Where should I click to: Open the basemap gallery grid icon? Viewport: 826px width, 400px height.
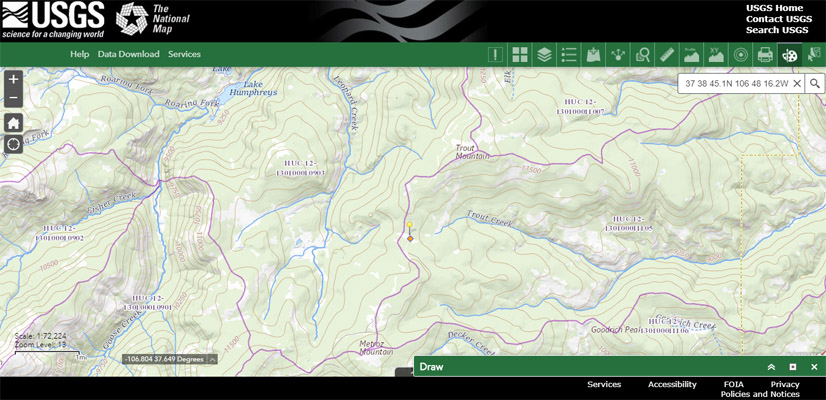coord(520,55)
